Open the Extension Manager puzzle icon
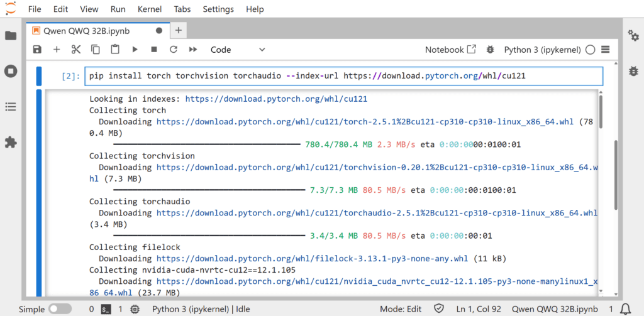The width and height of the screenshot is (644, 316). (x=11, y=143)
